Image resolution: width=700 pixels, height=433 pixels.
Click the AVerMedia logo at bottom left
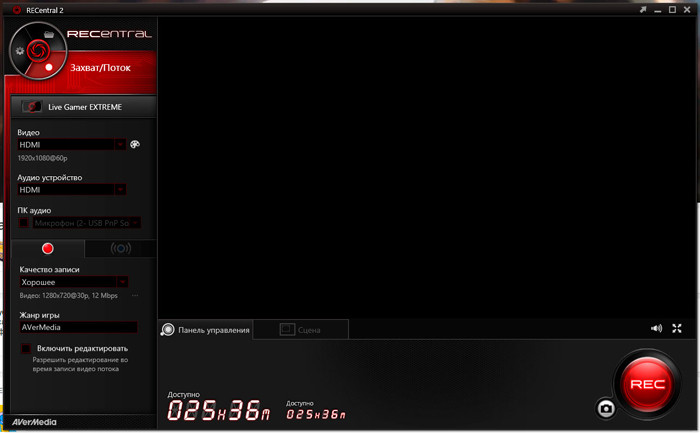point(34,422)
